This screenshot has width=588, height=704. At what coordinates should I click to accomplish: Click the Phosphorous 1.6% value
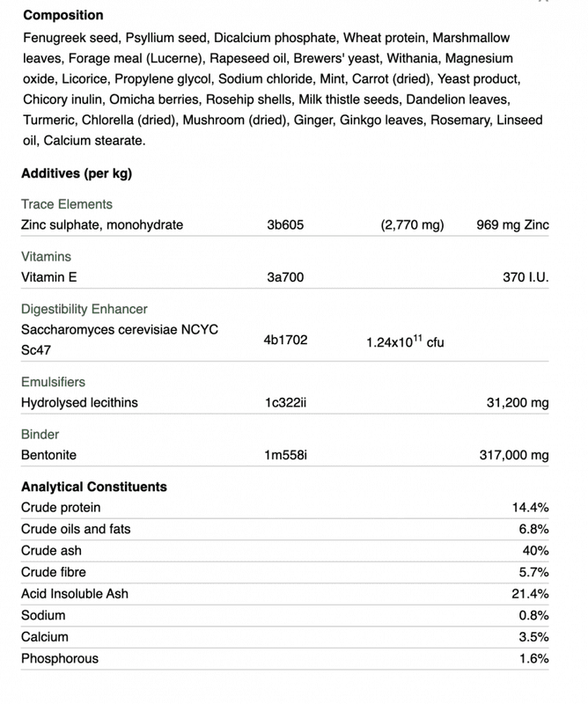click(534, 658)
